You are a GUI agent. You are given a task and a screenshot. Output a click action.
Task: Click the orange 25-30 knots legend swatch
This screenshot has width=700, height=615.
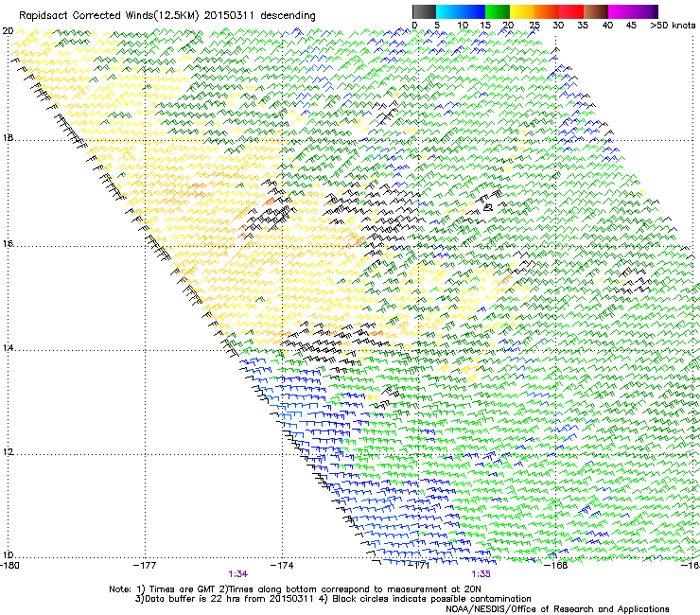(547, 11)
